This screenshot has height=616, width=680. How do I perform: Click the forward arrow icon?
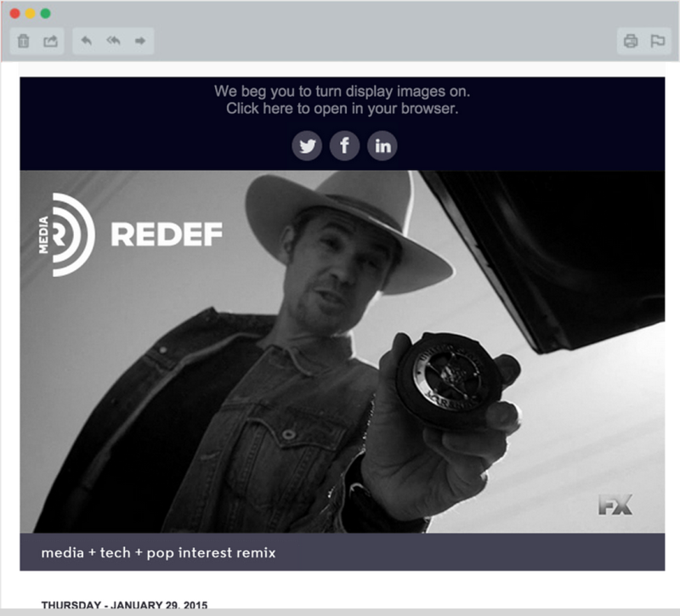click(x=140, y=41)
